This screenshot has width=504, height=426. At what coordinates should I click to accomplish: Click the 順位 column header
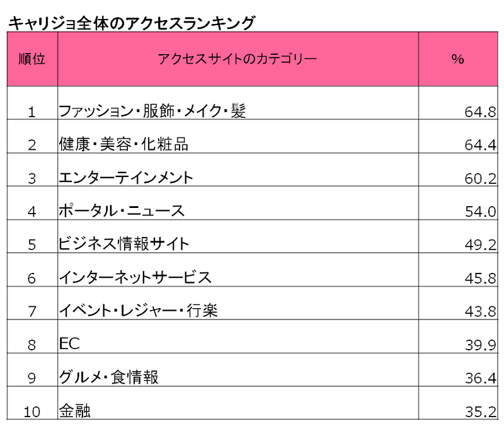pyautogui.click(x=32, y=59)
